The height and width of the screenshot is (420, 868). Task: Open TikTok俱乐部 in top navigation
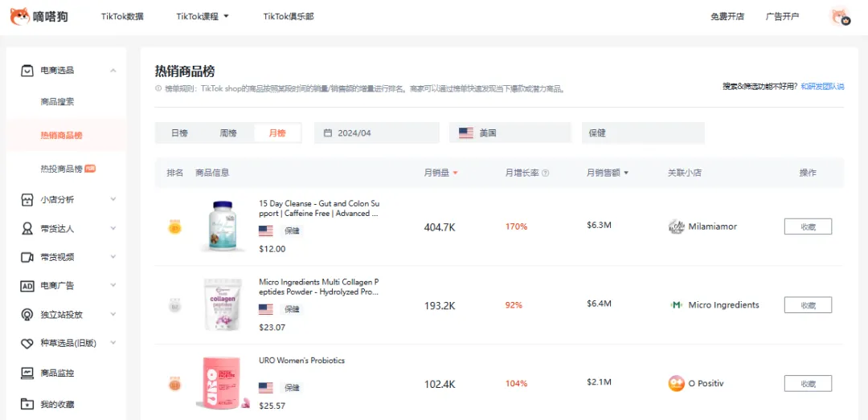pos(289,17)
